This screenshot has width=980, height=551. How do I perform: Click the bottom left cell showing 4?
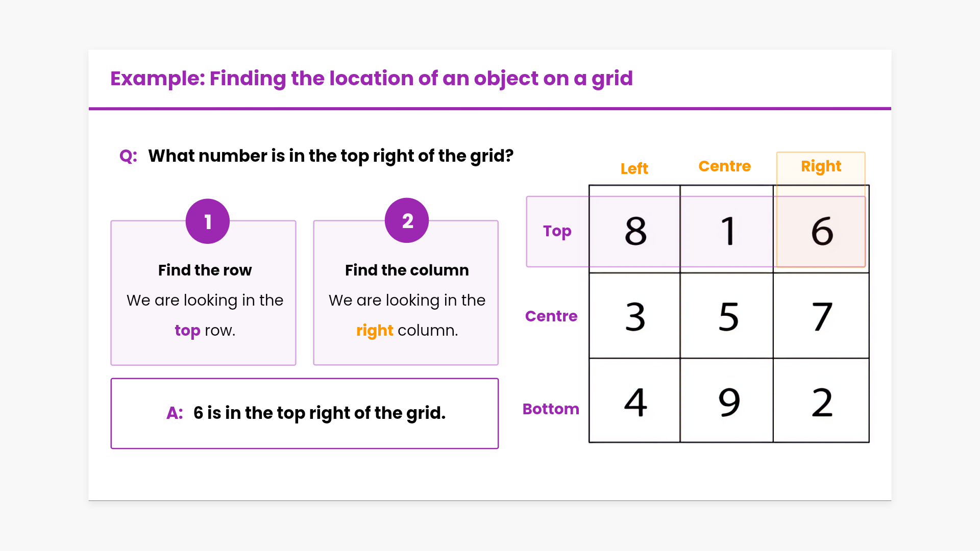[635, 402]
